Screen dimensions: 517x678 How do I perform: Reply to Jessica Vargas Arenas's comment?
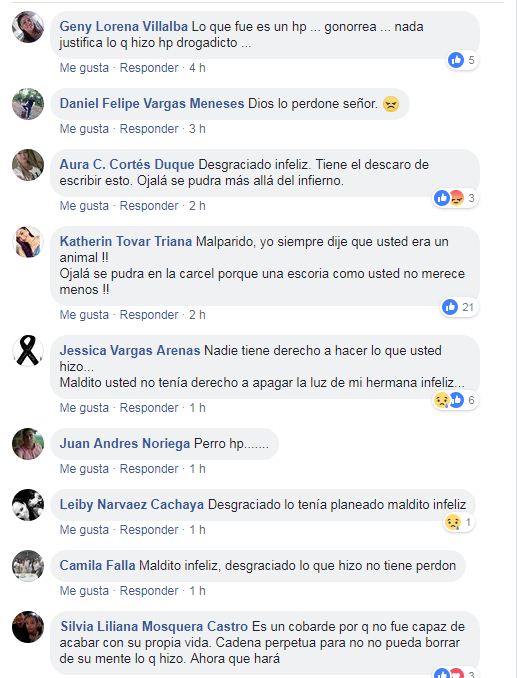click(149, 408)
